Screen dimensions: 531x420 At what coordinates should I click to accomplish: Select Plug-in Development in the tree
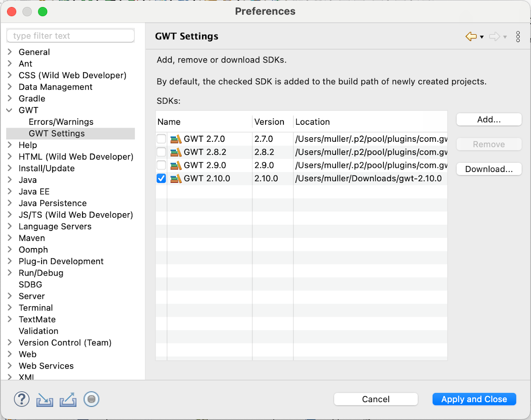tap(61, 261)
